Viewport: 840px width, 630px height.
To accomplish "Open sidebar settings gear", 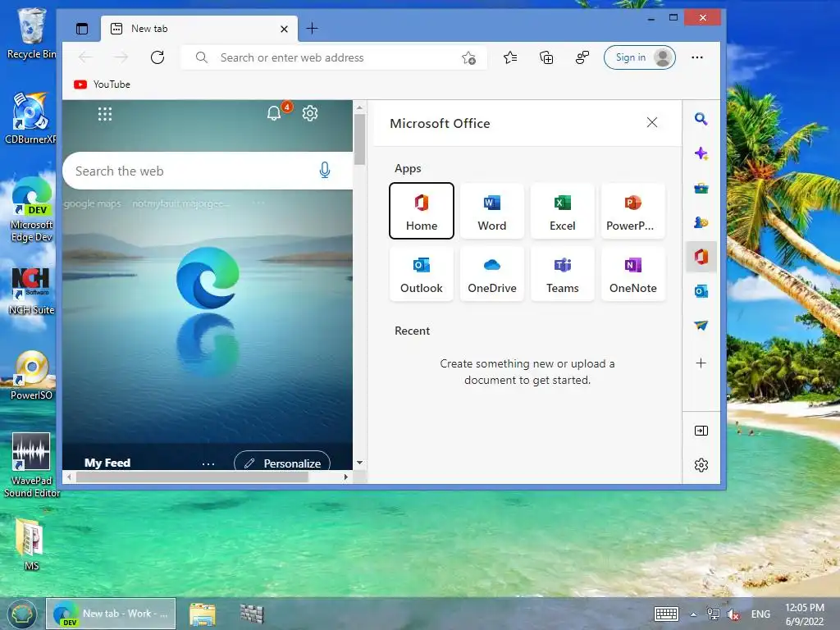I will 701,465.
